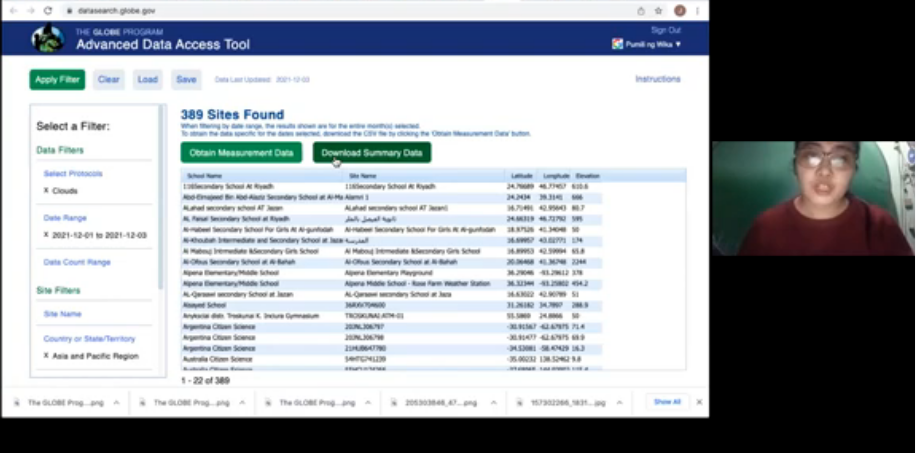916x453 pixels.
Task: Select Argentina Citizen Science 20JNL306797 row
Action: (391, 327)
